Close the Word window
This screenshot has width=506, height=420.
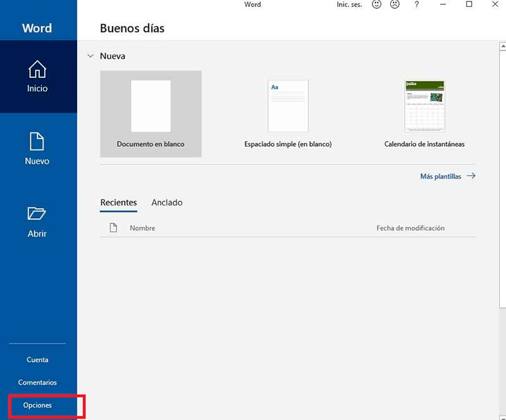(495, 4)
